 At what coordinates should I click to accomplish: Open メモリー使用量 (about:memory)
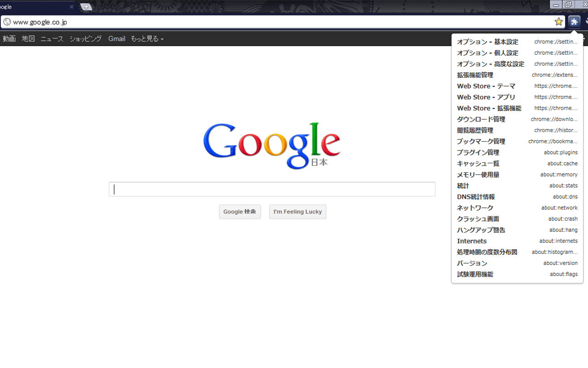coord(517,175)
